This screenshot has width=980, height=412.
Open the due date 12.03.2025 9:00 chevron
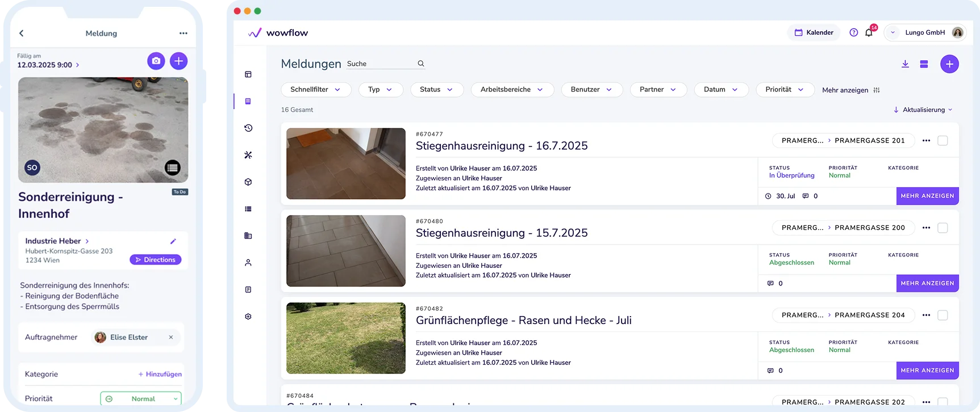point(77,65)
